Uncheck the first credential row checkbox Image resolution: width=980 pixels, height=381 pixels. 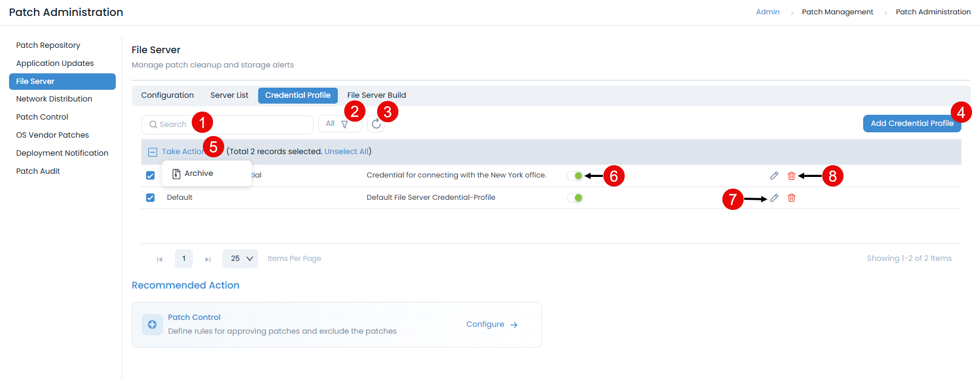pos(150,175)
